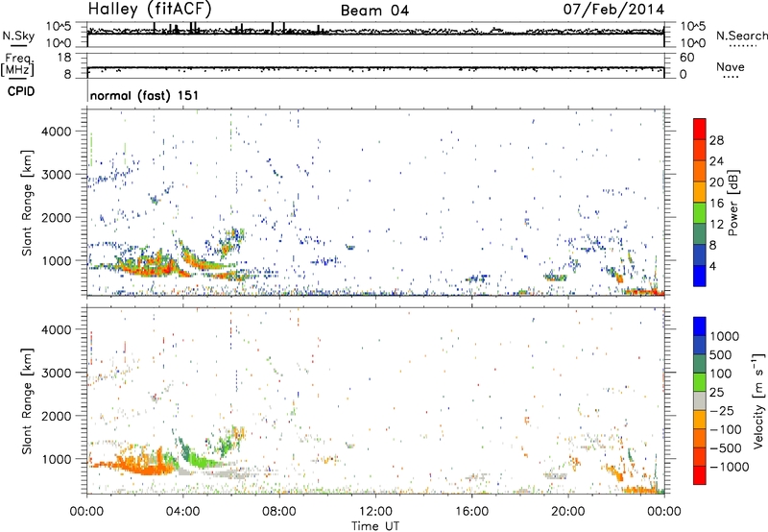The height and width of the screenshot is (532, 768).
Task: Click the '28' Power colorbar tick
Action: click(716, 140)
